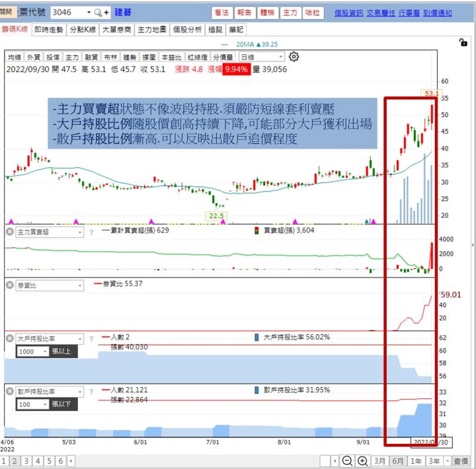Close the 散戶持股比率 indicator panel
The height and width of the screenshot is (469, 476).
click(x=10, y=391)
